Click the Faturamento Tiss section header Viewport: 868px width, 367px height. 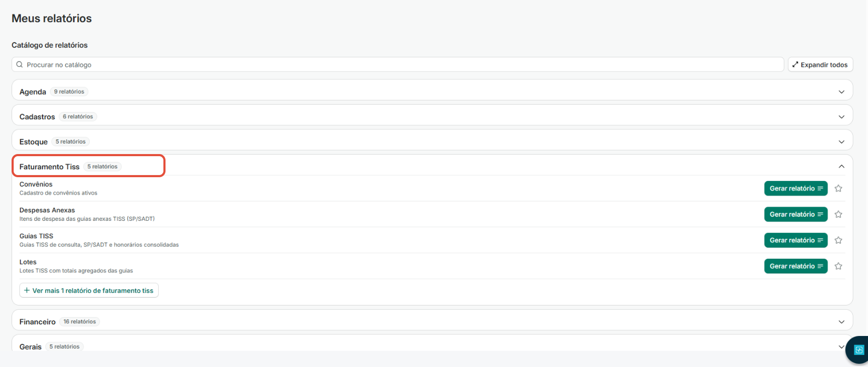click(x=432, y=166)
